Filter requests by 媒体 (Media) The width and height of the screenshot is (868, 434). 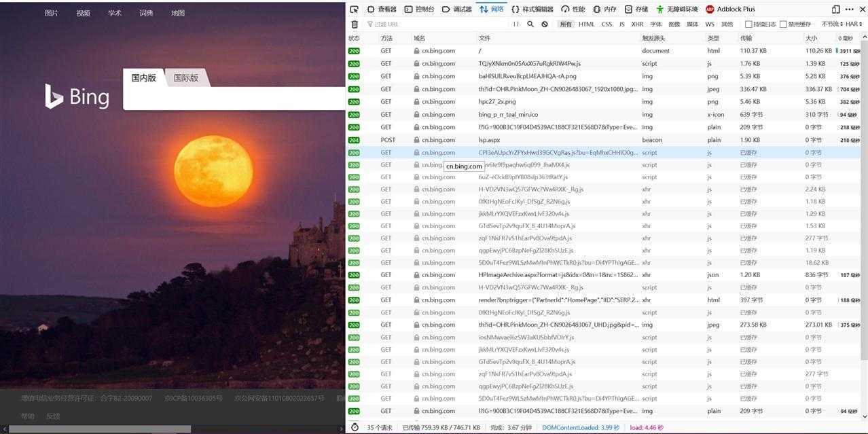coord(692,24)
